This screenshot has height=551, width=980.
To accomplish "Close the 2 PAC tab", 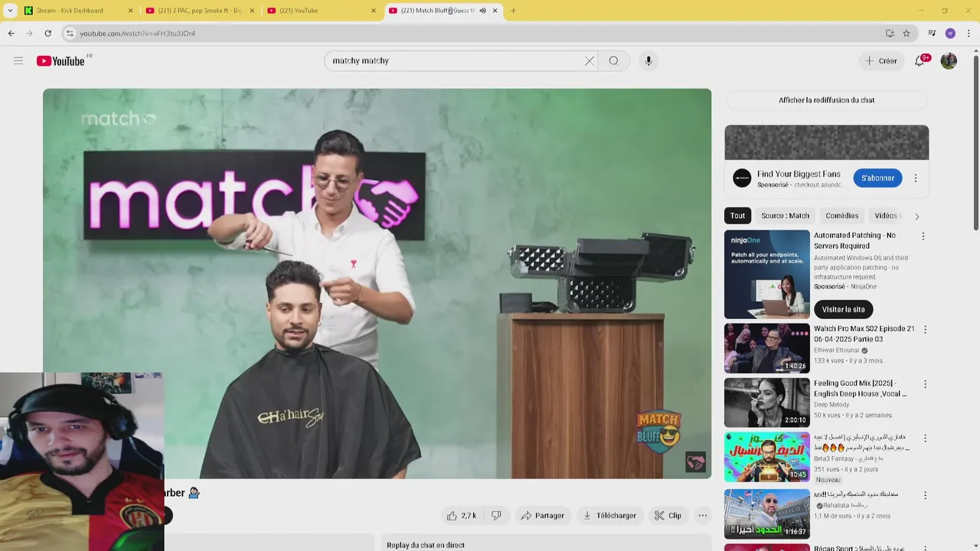I will 252,11.
